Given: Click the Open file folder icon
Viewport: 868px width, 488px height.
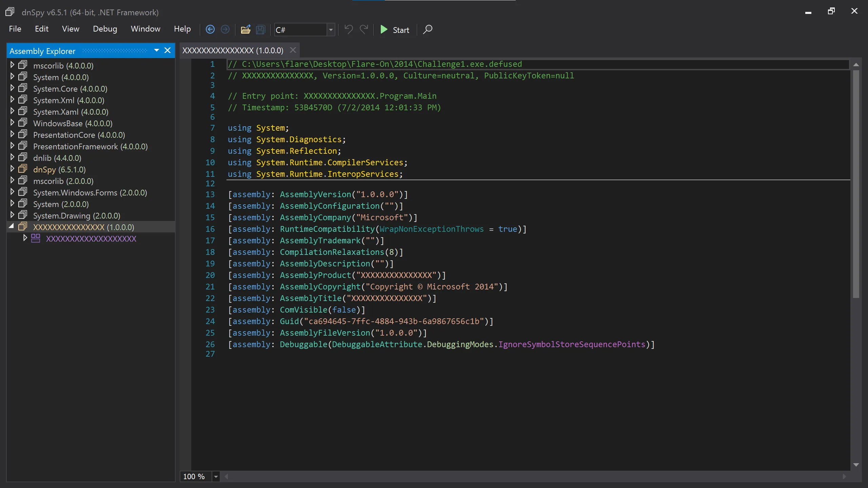Looking at the screenshot, I should (245, 30).
